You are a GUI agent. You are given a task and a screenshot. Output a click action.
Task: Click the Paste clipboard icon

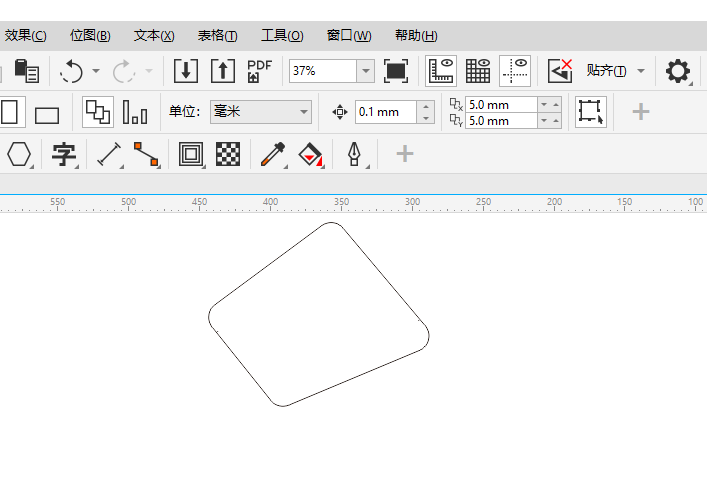click(x=26, y=71)
